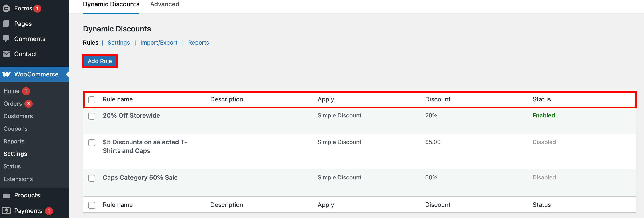Viewport: 644px width, 218px height.
Task: Open the Import/Export link
Action: (x=159, y=43)
